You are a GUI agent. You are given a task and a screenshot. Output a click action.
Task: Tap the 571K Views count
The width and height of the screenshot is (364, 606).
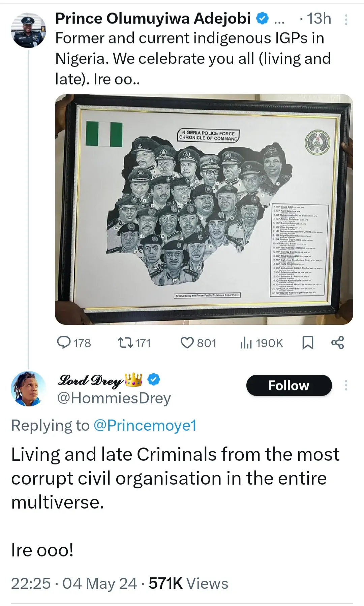coord(188,583)
